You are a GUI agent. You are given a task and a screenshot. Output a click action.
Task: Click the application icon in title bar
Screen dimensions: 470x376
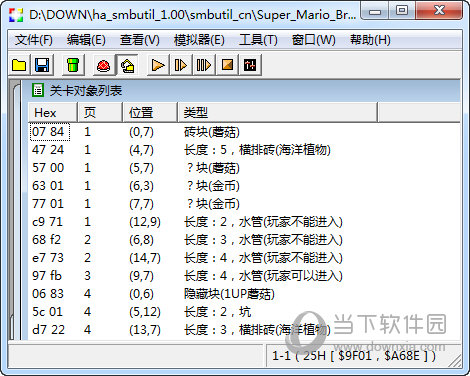[16, 14]
